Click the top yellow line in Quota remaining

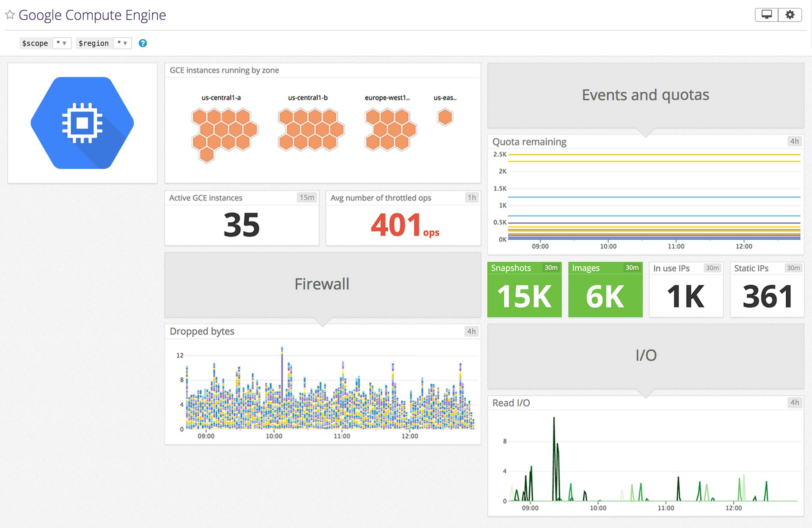point(654,155)
